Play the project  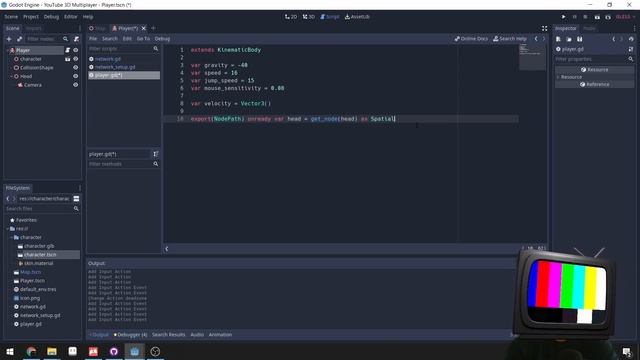click(563, 17)
